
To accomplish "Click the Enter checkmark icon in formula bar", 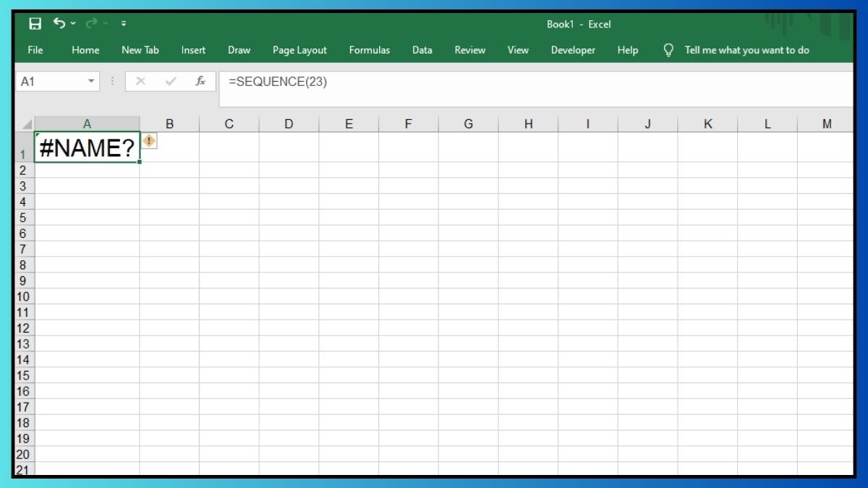I will (171, 82).
